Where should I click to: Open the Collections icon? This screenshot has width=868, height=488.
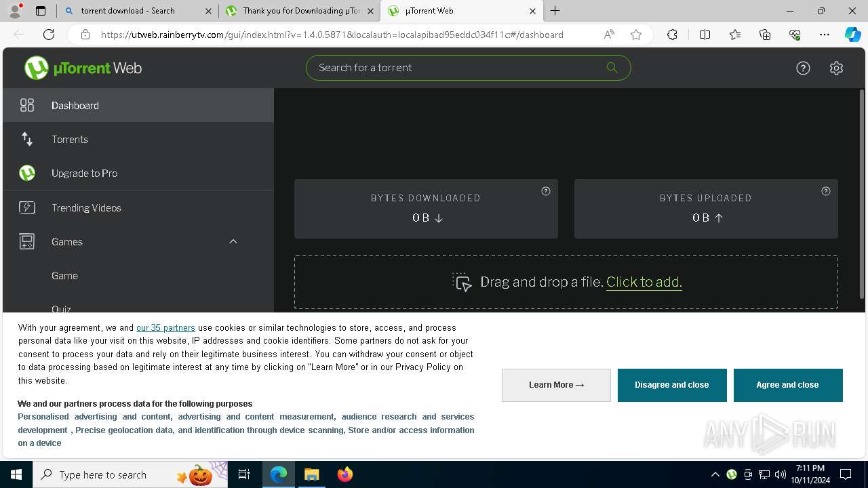coord(765,35)
